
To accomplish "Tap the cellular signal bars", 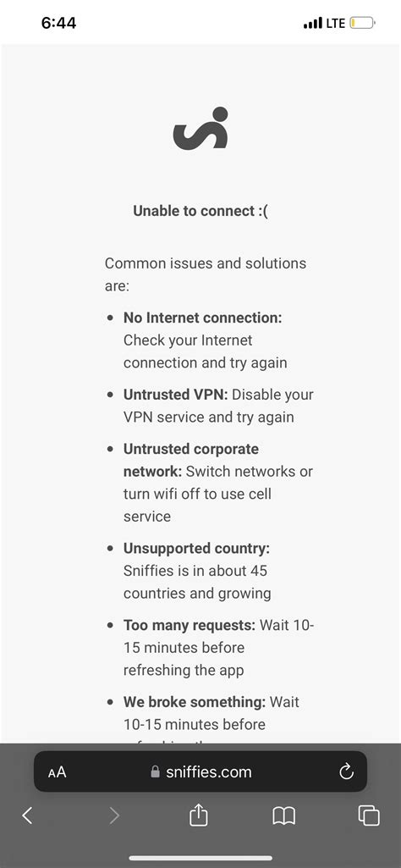I will pos(313,23).
